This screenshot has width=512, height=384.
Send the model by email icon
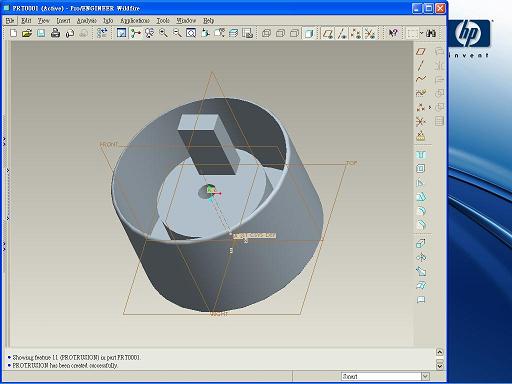coord(70,33)
